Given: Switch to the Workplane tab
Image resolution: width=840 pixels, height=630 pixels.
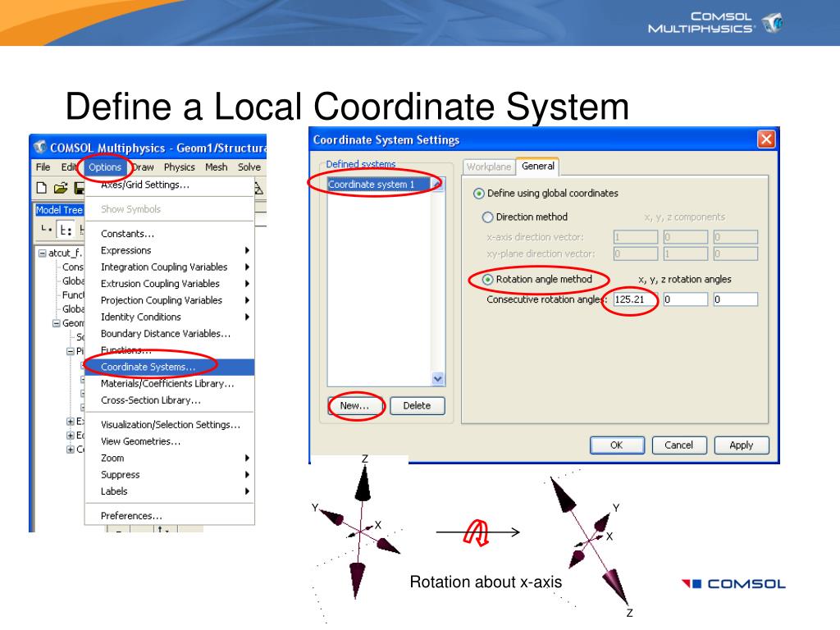Looking at the screenshot, I should 489,167.
